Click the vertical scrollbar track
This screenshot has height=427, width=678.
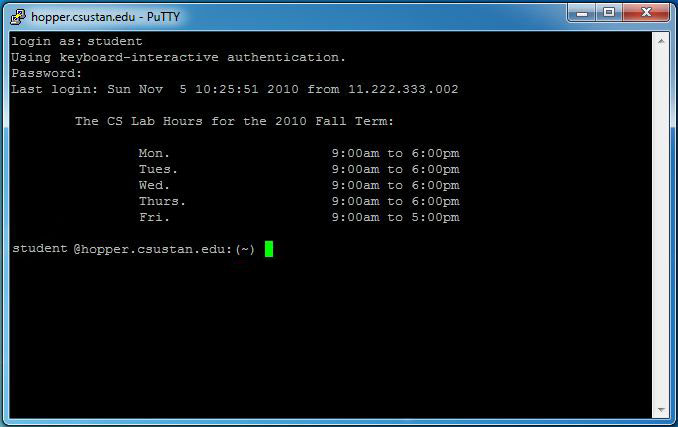pyautogui.click(x=662, y=225)
